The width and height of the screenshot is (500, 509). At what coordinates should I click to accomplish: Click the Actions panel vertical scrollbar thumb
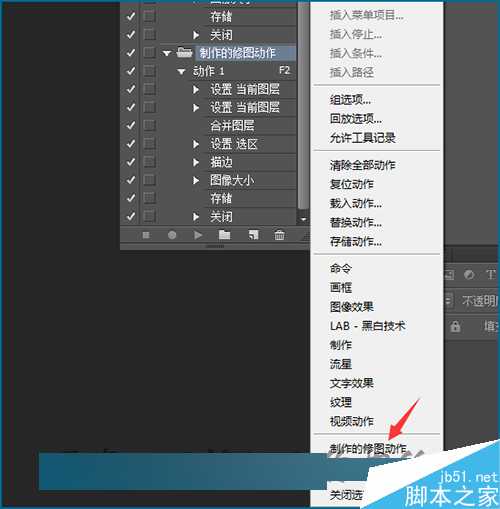click(303, 107)
